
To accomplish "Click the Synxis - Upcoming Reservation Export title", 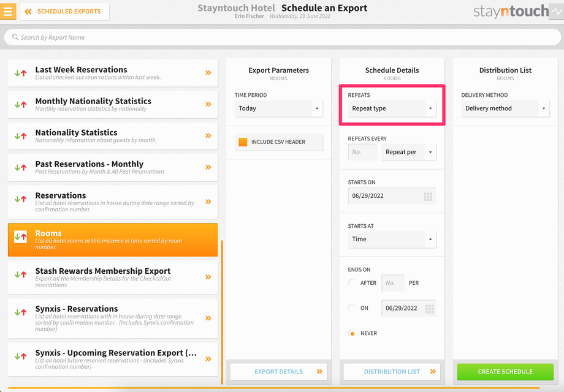I will [116, 353].
